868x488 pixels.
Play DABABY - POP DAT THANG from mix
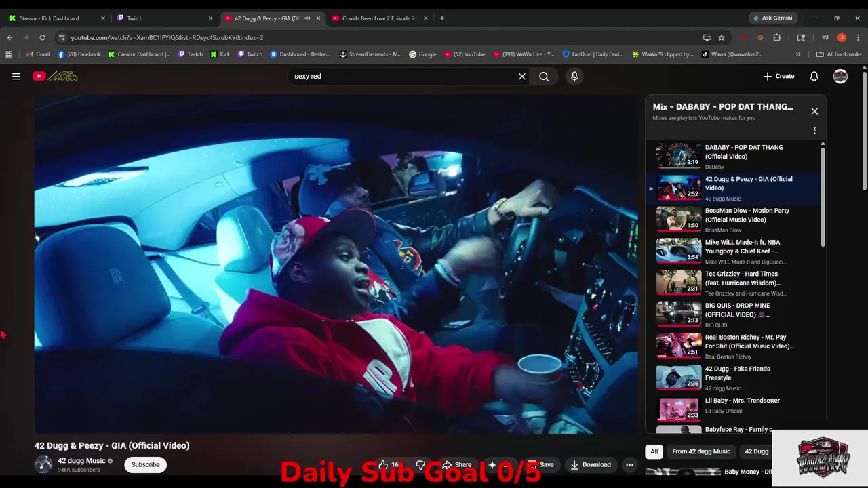732,156
